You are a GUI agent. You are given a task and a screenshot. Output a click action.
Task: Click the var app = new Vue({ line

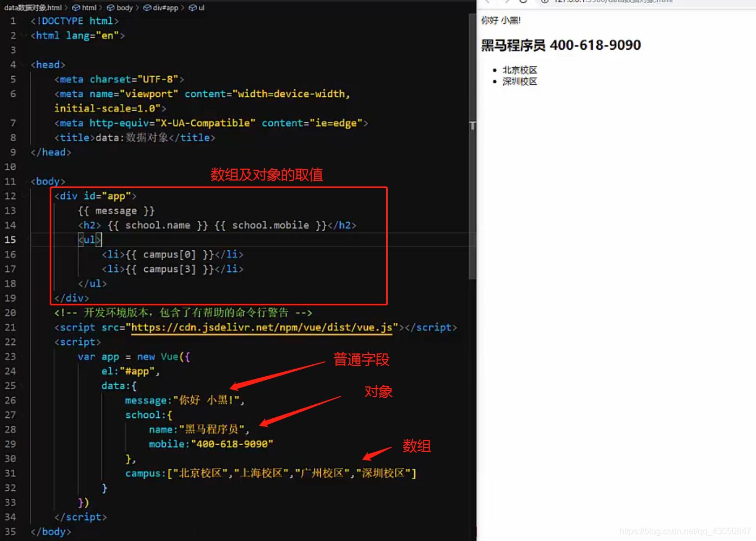point(134,357)
